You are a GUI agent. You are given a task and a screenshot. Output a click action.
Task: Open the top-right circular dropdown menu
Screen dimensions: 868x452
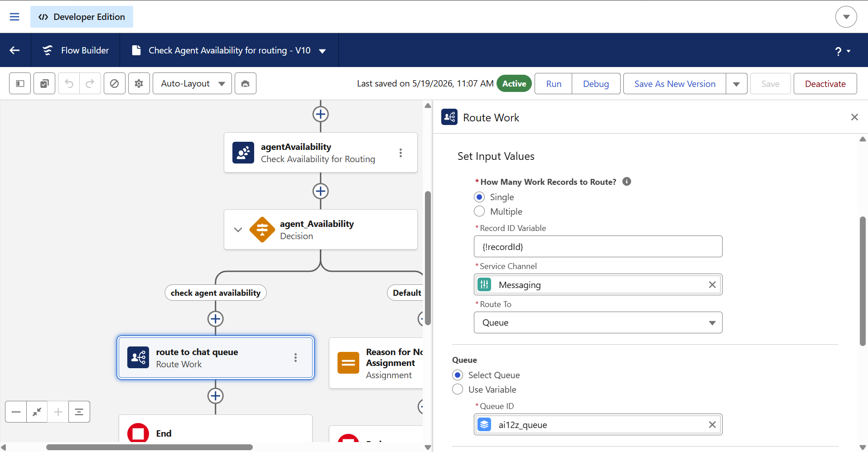coord(846,17)
